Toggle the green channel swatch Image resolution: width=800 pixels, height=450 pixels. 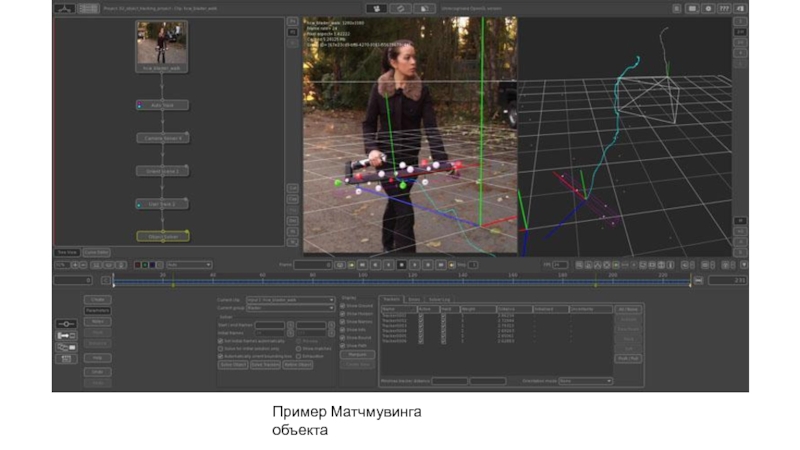tap(145, 265)
